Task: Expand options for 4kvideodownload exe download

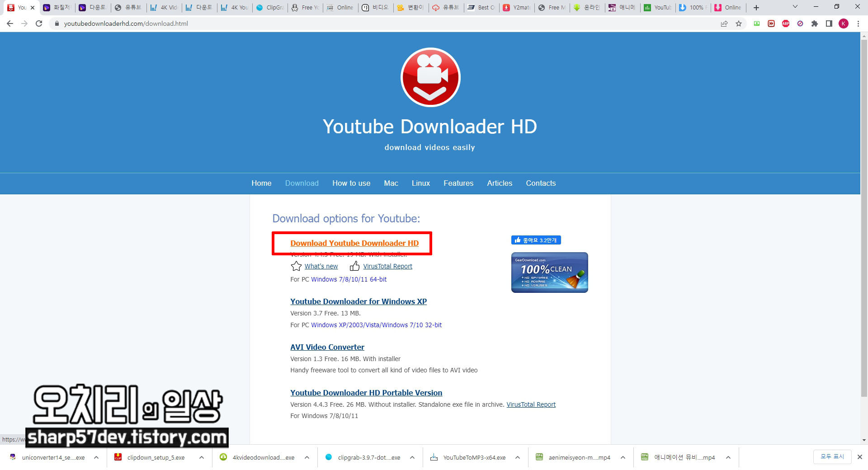Action: (307, 457)
